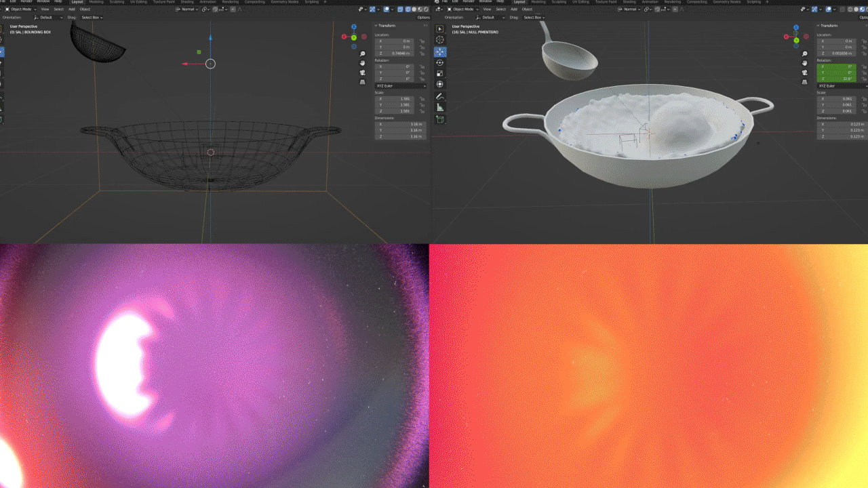Toggle Location Z lock in left window
The image size is (868, 488).
(422, 54)
